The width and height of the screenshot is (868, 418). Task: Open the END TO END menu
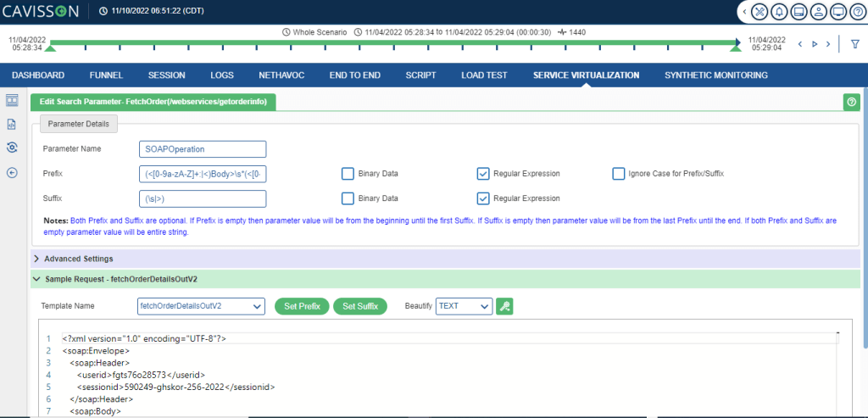pos(355,75)
